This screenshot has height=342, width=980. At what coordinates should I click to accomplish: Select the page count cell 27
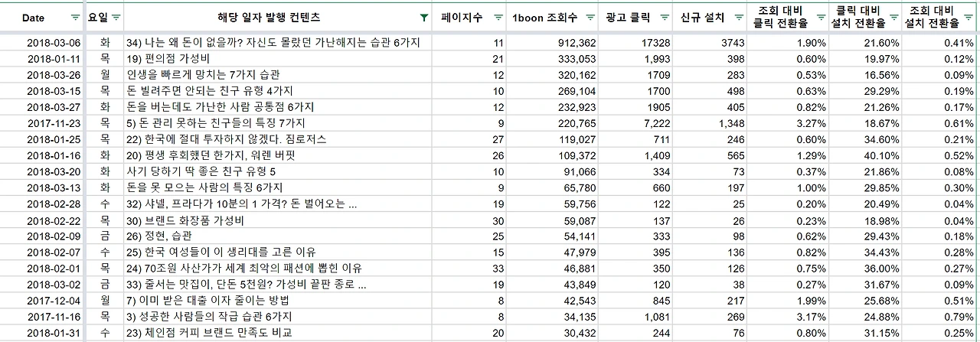click(470, 138)
